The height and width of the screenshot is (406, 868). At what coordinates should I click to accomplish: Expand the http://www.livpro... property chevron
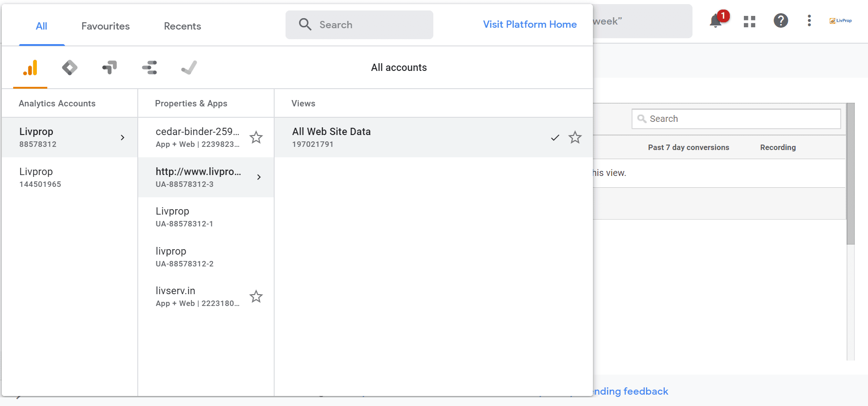tap(259, 177)
